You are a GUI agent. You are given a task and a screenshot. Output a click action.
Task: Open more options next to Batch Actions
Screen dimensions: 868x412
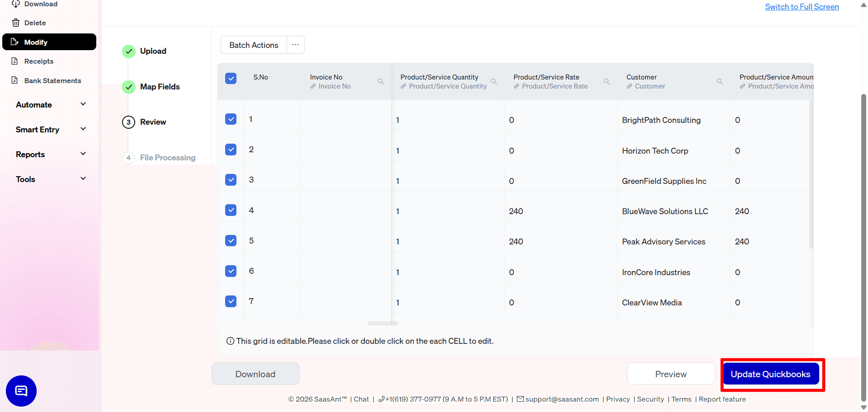(295, 45)
